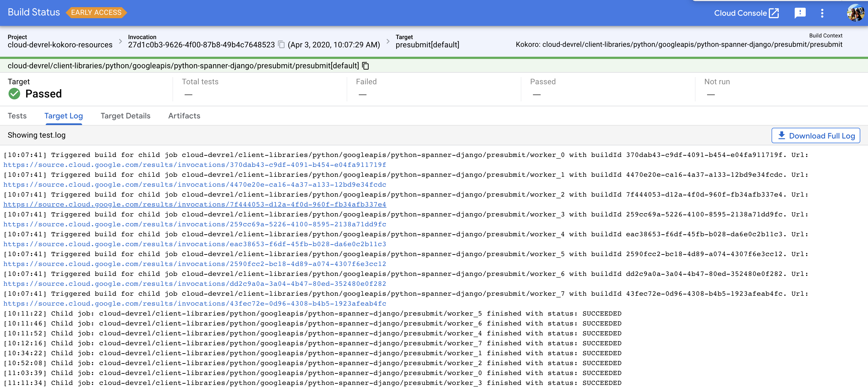The image size is (868, 391).
Task: Click the Cloud Console external link icon
Action: pyautogui.click(x=774, y=13)
